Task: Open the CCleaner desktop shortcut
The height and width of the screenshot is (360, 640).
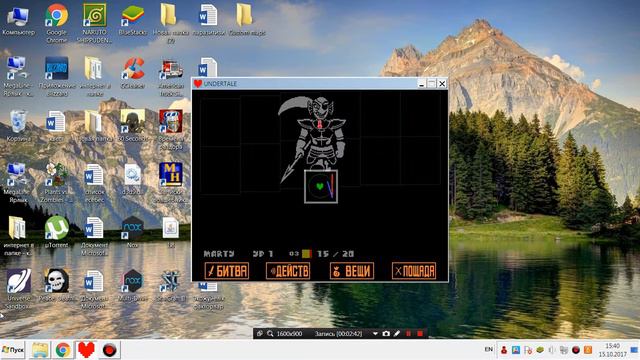Action: [133, 73]
